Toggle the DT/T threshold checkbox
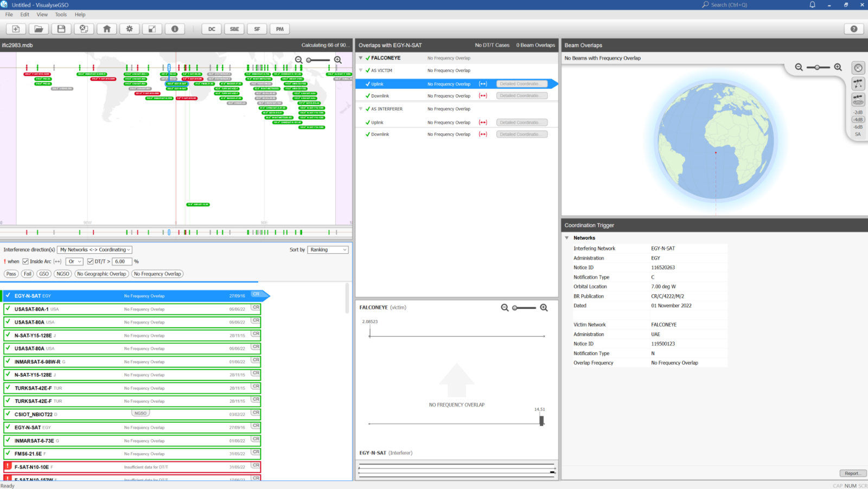868x489 pixels. click(x=90, y=261)
